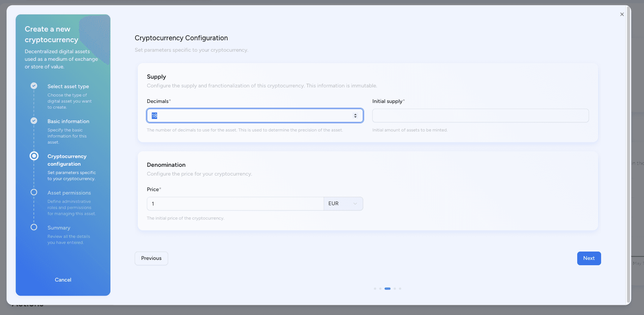
Task: Open the Summary step
Action: click(59, 228)
